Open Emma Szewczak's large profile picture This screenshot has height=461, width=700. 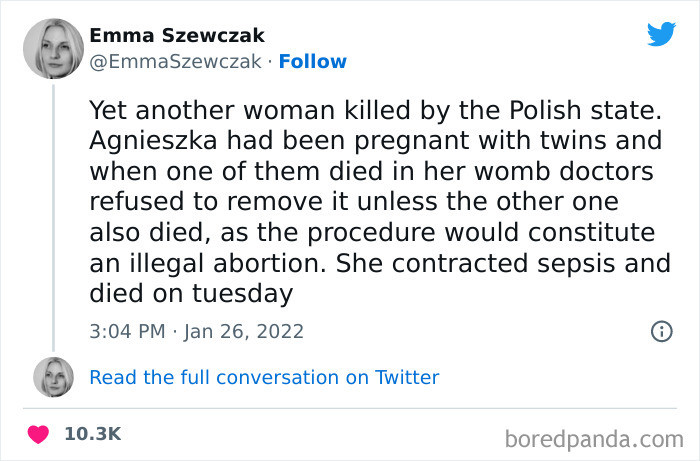coord(53,50)
